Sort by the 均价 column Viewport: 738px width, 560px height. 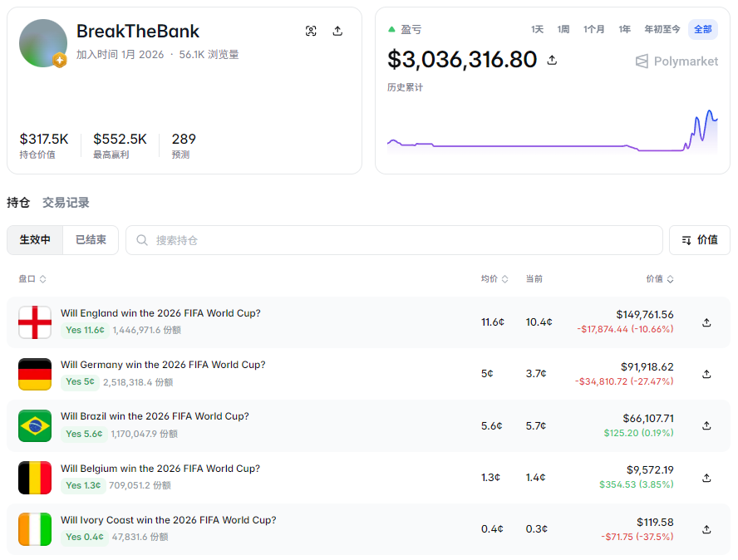tap(494, 279)
